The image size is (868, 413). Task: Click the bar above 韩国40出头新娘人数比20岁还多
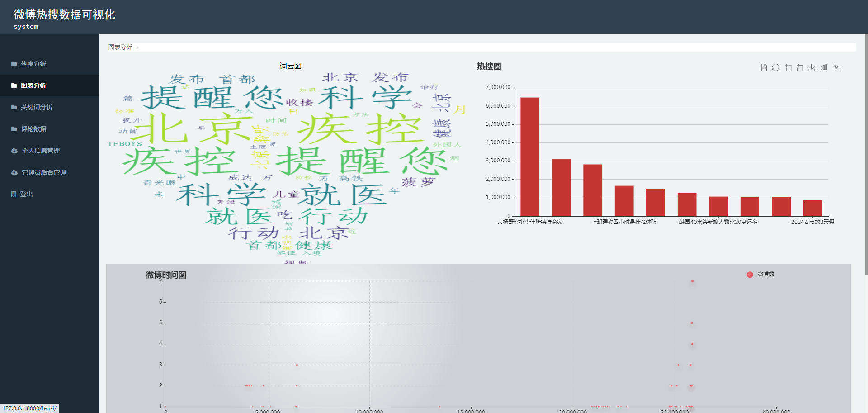(718, 206)
